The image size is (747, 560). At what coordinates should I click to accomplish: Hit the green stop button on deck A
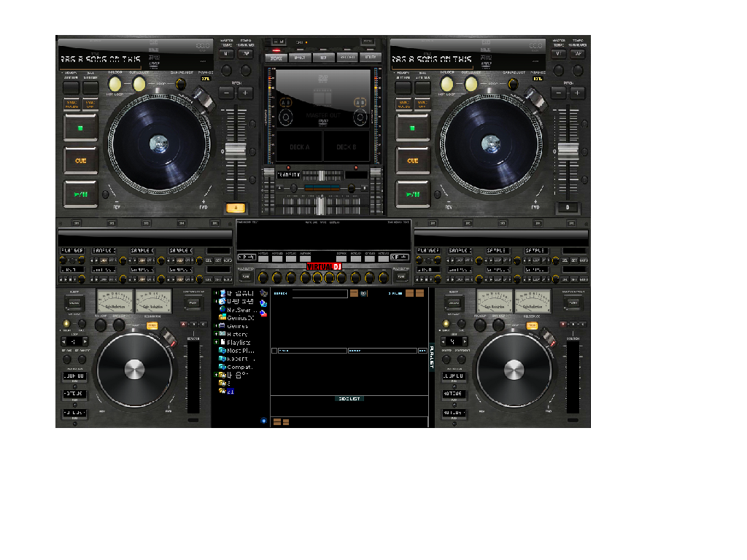pos(81,128)
